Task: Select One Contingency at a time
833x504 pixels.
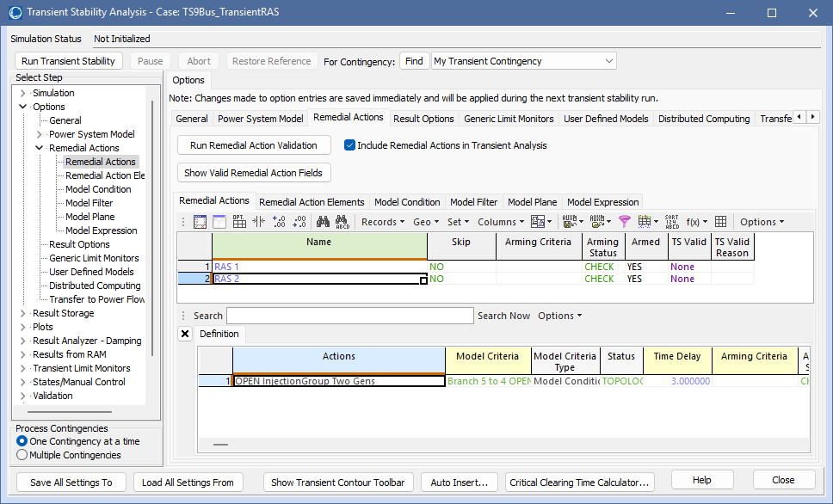Action: coord(22,441)
